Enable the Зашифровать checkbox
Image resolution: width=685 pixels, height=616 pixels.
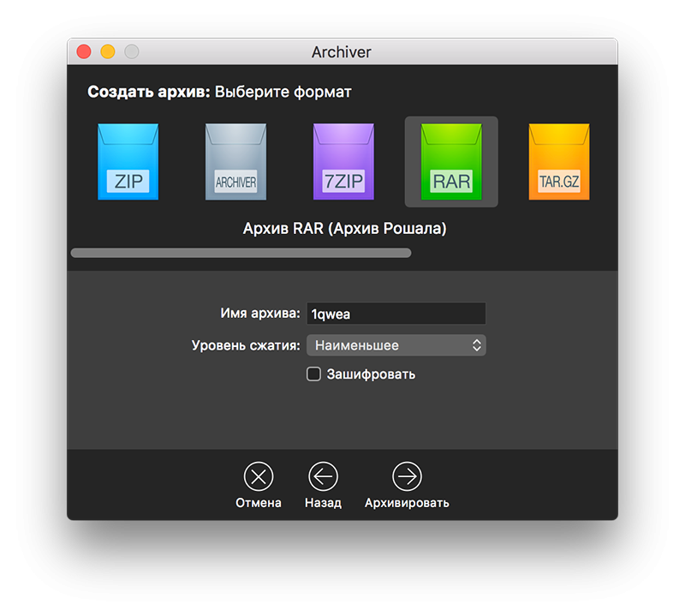coord(313,374)
